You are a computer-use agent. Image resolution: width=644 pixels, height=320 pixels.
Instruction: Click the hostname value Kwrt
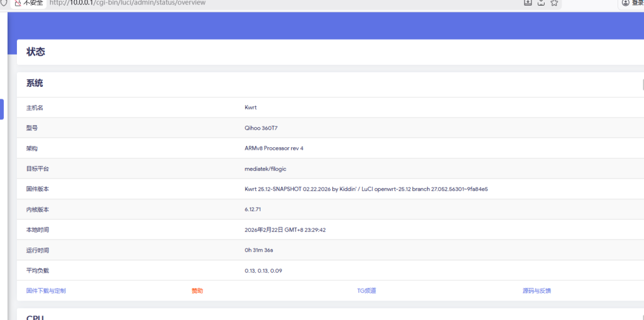coord(250,108)
